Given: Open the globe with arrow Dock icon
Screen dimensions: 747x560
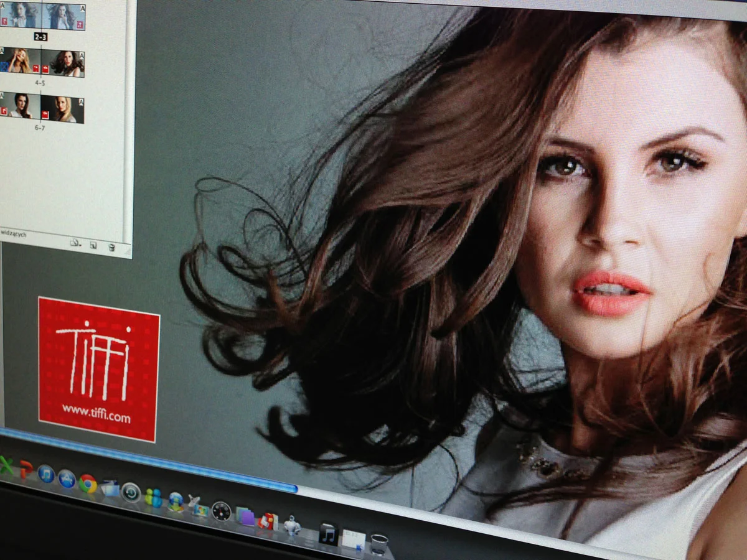Looking at the screenshot, I should pos(176,502).
